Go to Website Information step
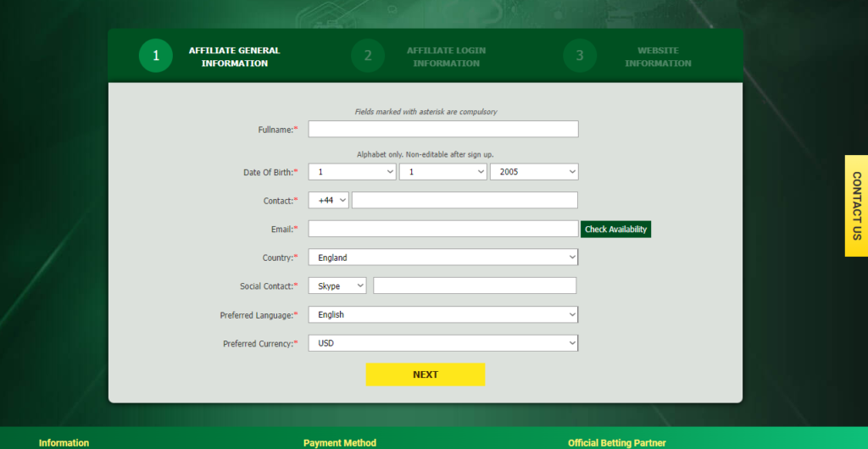This screenshot has height=449, width=868. [658, 57]
